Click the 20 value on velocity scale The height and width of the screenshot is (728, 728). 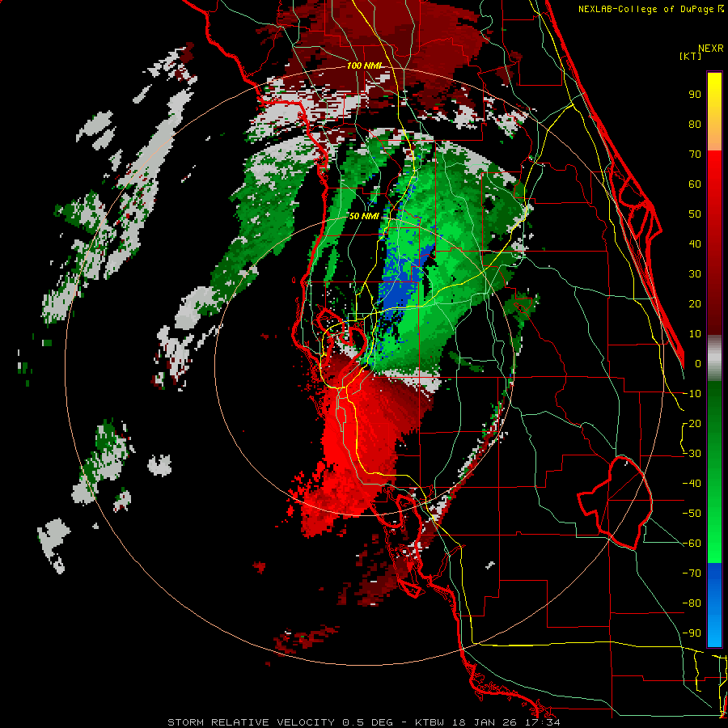click(695, 304)
